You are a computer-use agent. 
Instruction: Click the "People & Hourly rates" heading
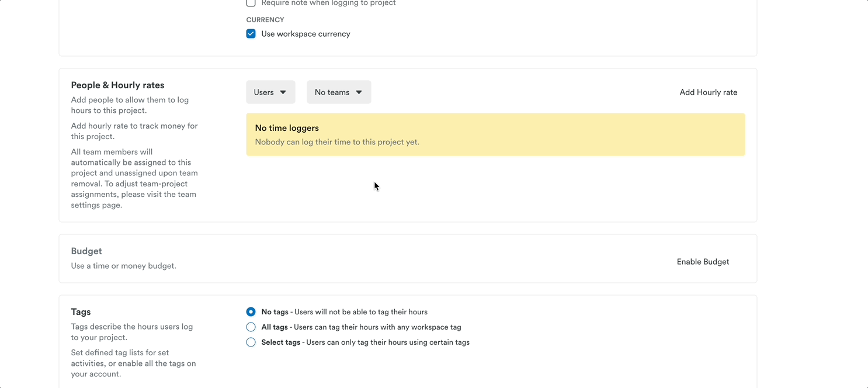coord(117,85)
